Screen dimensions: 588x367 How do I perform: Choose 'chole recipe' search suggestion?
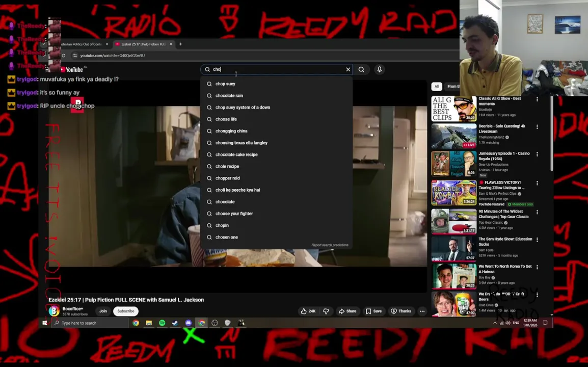point(277,167)
